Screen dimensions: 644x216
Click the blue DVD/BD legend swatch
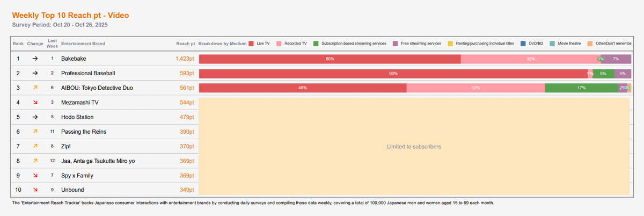524,43
